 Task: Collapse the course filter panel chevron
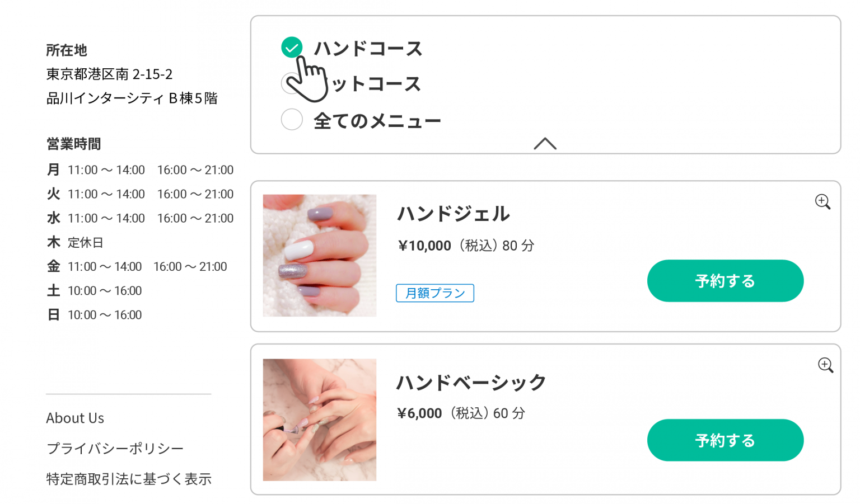pos(545,144)
